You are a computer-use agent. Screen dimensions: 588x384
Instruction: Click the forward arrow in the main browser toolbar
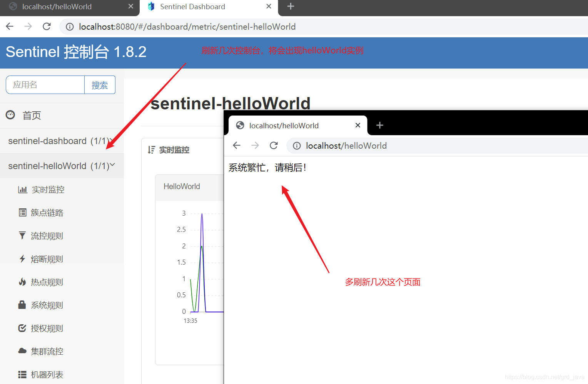pos(28,26)
